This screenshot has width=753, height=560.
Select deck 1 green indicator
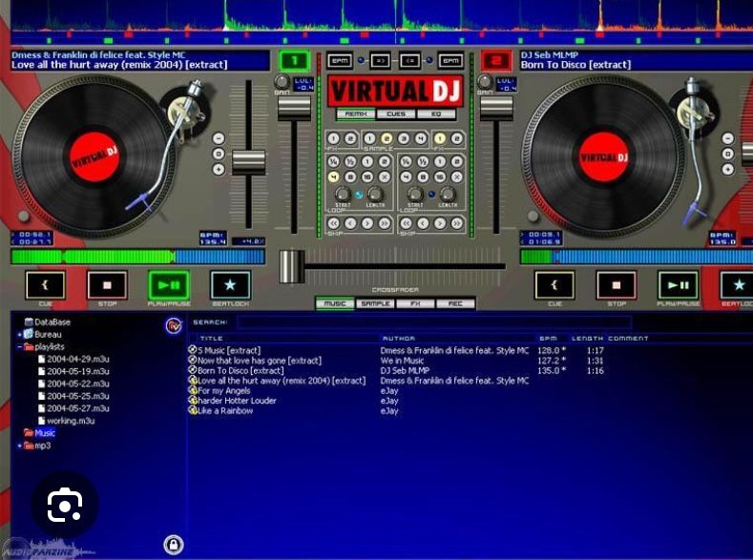[294, 61]
